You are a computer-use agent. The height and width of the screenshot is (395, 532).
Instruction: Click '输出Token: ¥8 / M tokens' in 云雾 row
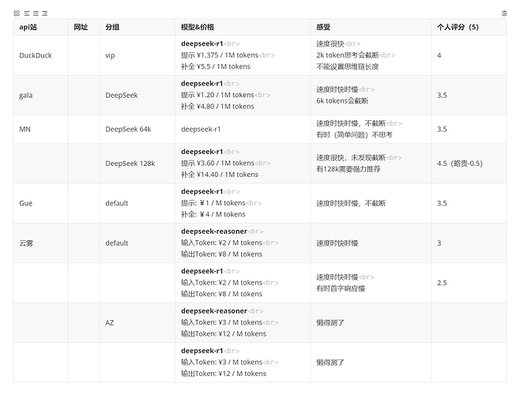[x=221, y=254]
